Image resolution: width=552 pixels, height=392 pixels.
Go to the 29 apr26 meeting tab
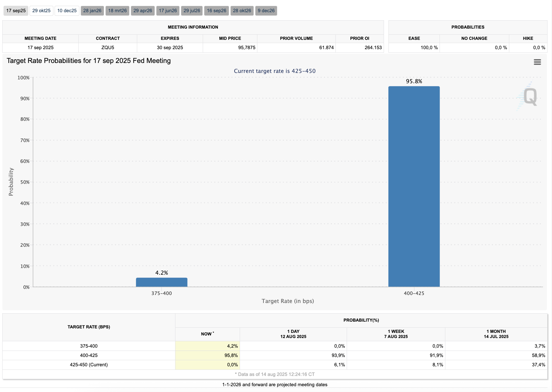coord(143,11)
